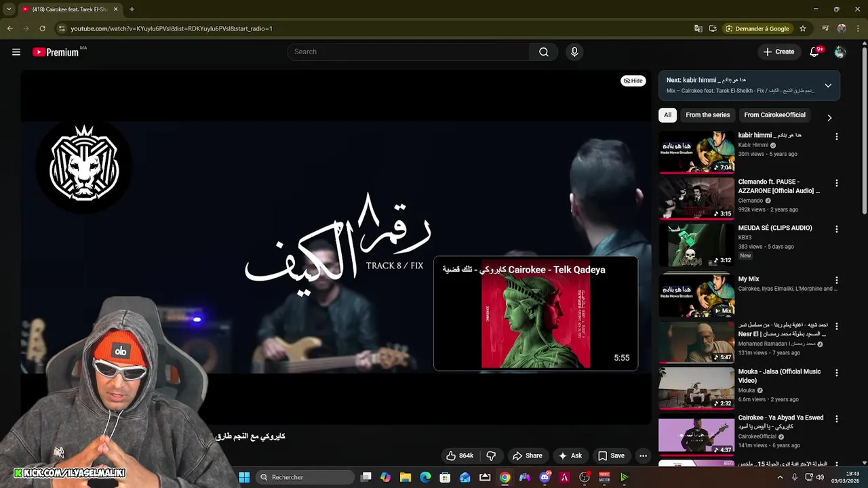The height and width of the screenshot is (488, 868).
Task: Show more filter chips with right arrow
Action: click(x=829, y=117)
